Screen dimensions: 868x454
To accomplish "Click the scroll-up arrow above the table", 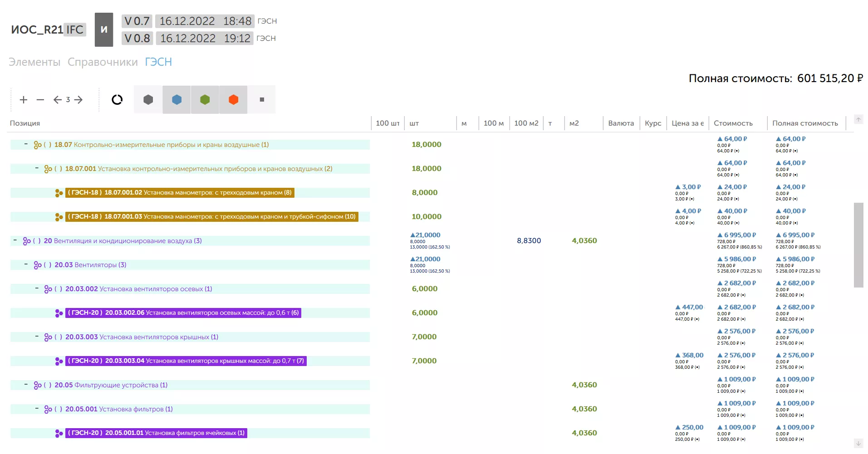I will click(x=858, y=119).
